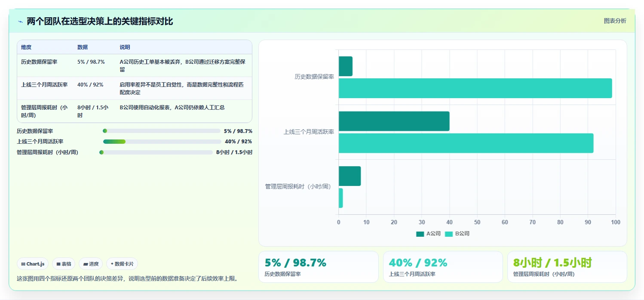Screen dimensions: 644x300
Task: Click A公司 bar for 管理层周报耗时
Action: (350, 176)
